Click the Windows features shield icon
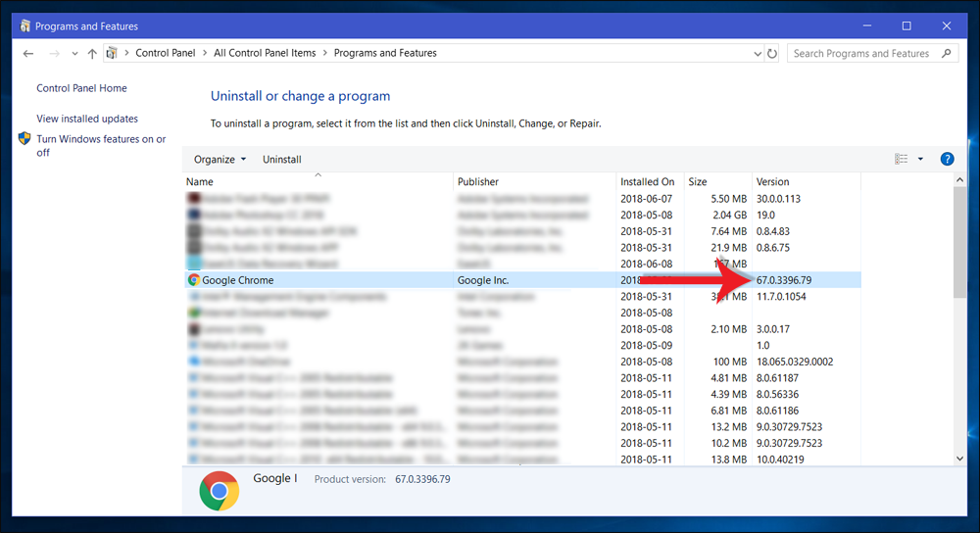 click(24, 139)
